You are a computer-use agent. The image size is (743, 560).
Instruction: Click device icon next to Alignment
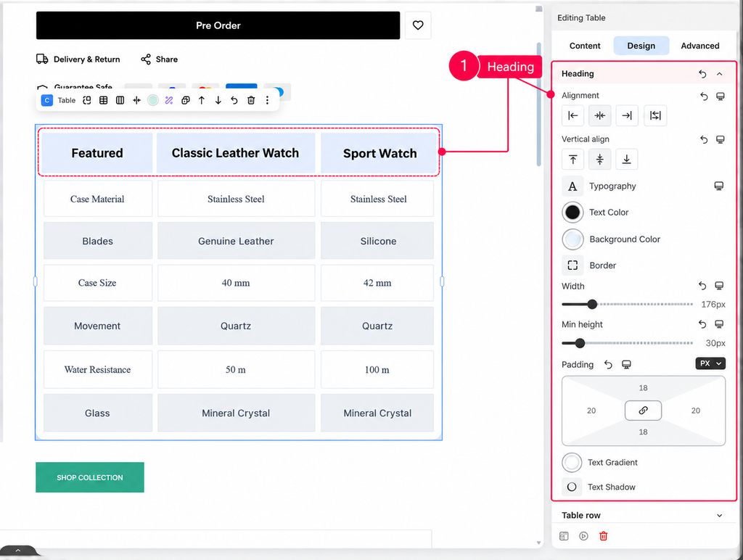click(x=721, y=96)
